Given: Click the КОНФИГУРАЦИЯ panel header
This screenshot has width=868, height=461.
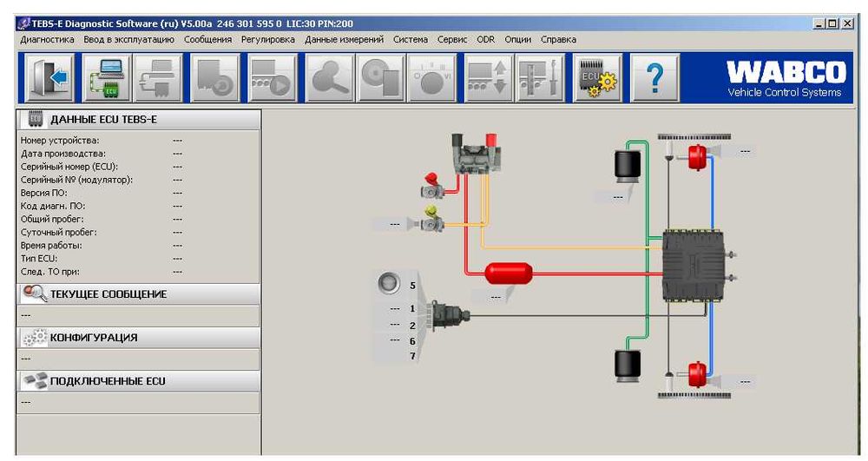Looking at the screenshot, I should [138, 337].
